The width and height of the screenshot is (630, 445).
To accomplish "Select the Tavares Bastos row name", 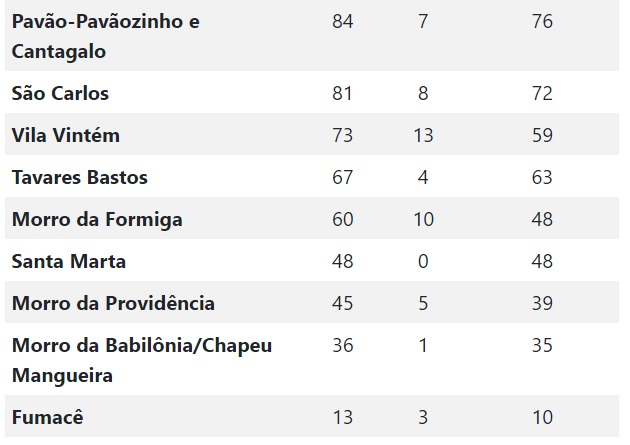I will coord(80,178).
